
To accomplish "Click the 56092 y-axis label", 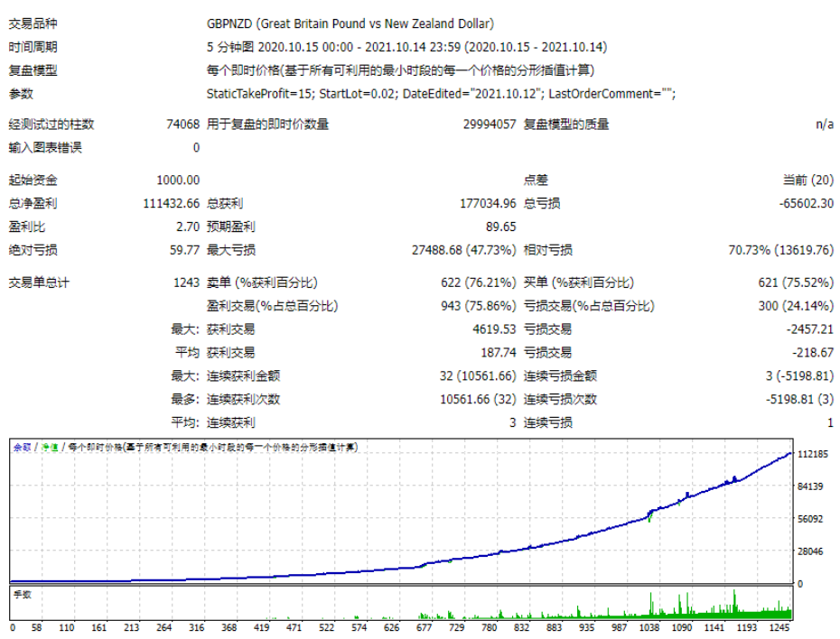I will tap(810, 519).
